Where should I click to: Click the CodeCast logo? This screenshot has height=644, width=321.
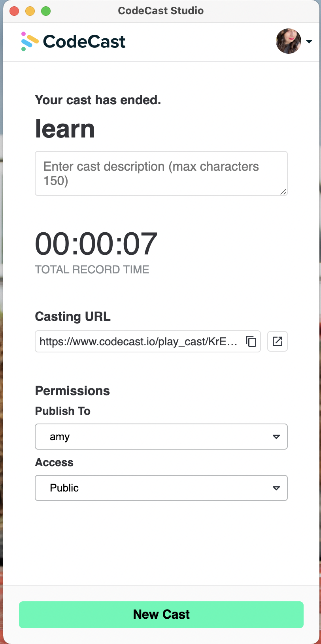click(73, 41)
